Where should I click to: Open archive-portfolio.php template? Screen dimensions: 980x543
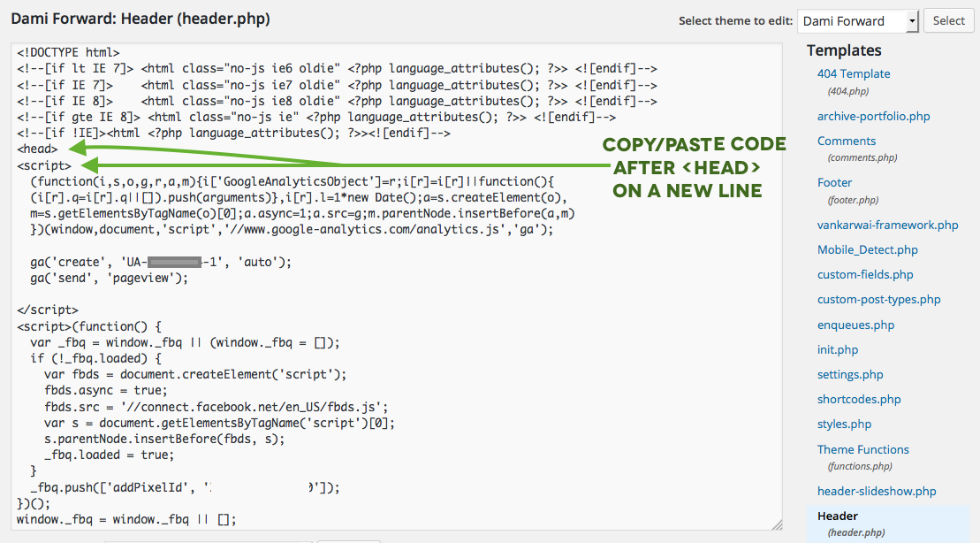(x=873, y=117)
